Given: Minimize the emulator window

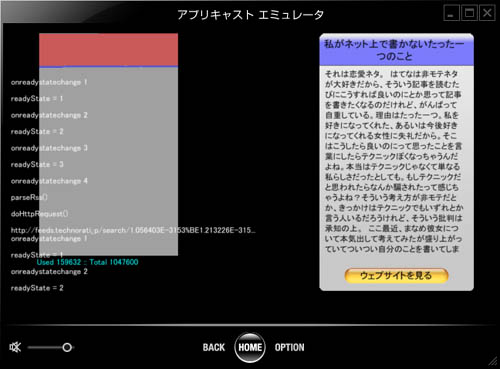Looking at the screenshot, I should tap(452, 13).
